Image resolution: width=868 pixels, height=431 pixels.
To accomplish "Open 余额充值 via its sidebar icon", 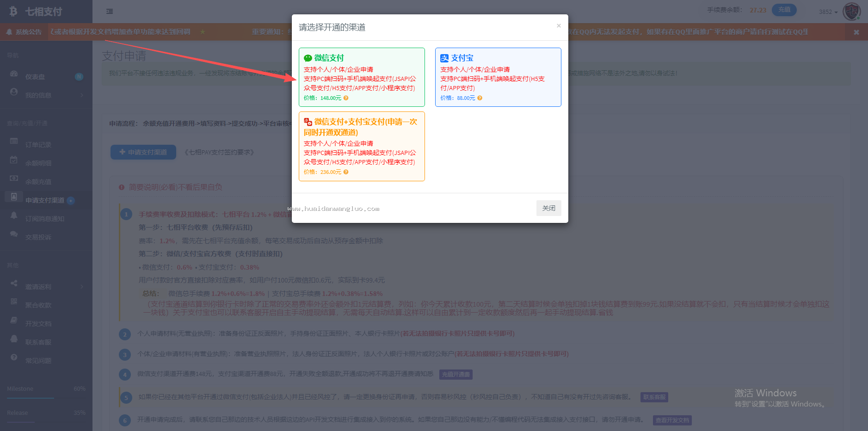I will point(14,179).
